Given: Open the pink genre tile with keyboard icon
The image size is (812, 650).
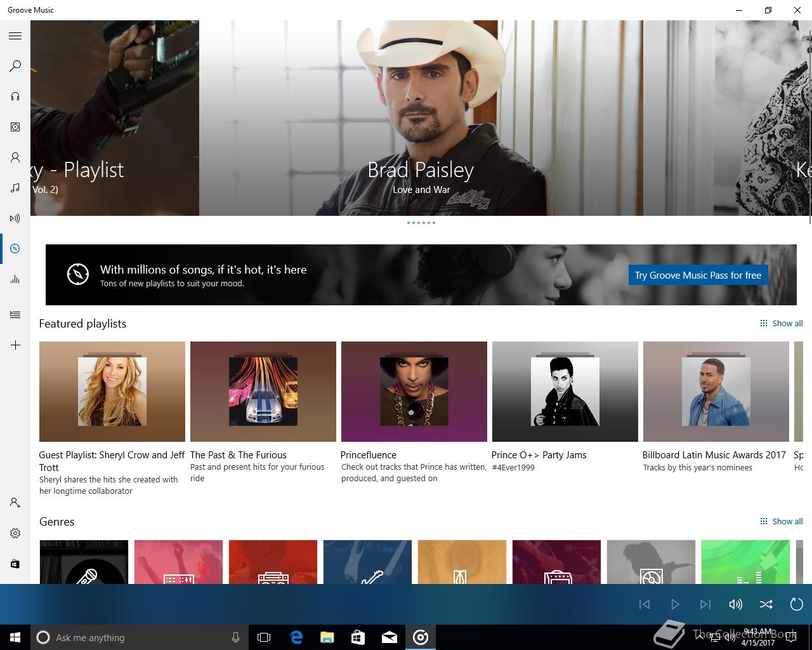Looking at the screenshot, I should pos(178,562).
